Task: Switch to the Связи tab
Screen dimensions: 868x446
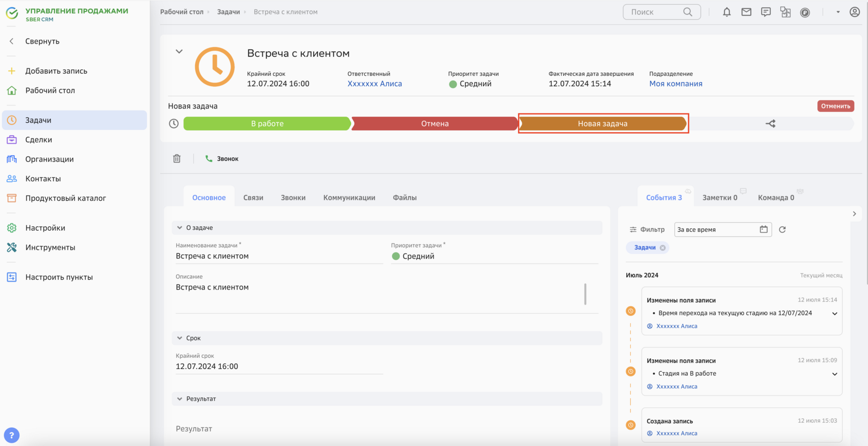Action: pyautogui.click(x=253, y=198)
